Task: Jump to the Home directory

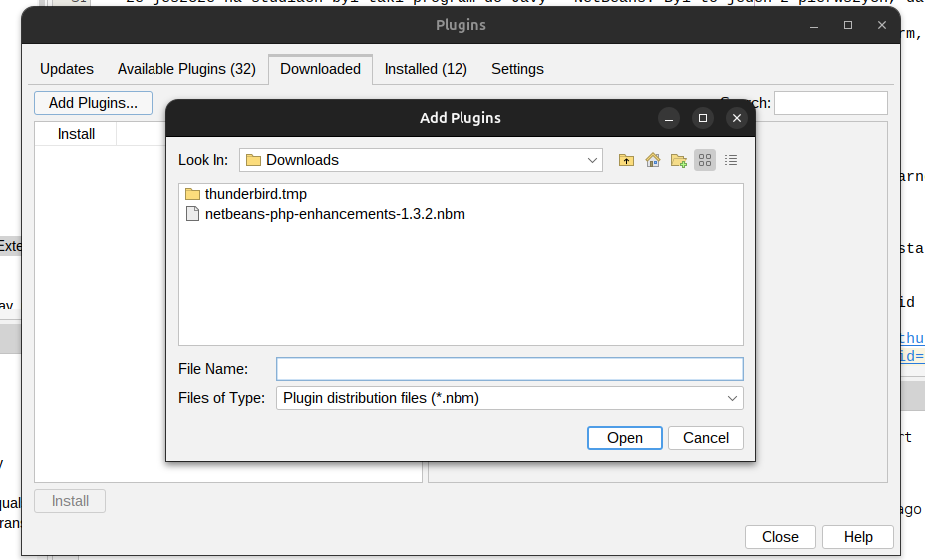Action: click(x=653, y=160)
